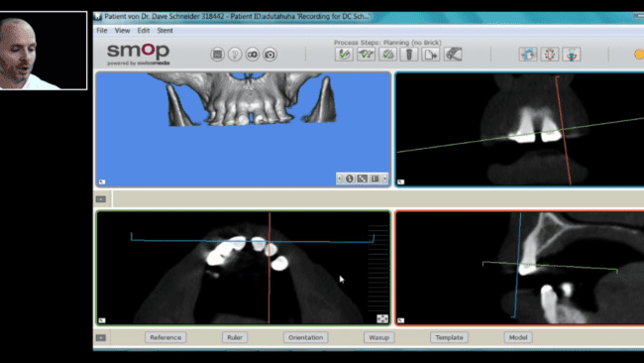Click the export document process step icon
The image size is (644, 363).
click(430, 55)
